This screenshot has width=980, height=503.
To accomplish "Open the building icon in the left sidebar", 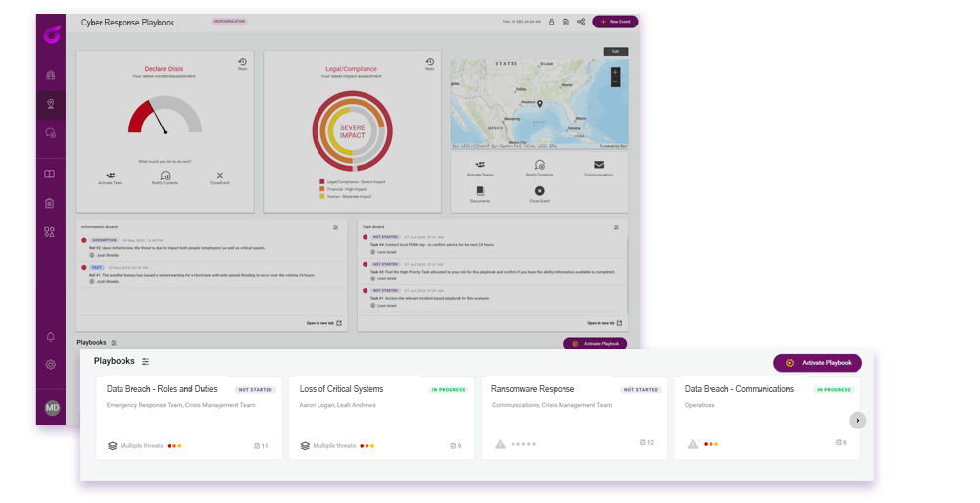I will pos(51,75).
